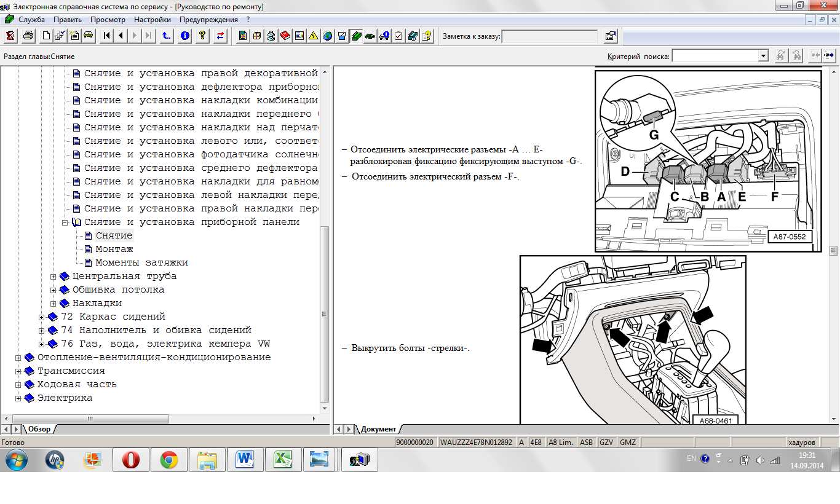
Task: Click the icon next to the order note field
Action: tap(610, 36)
